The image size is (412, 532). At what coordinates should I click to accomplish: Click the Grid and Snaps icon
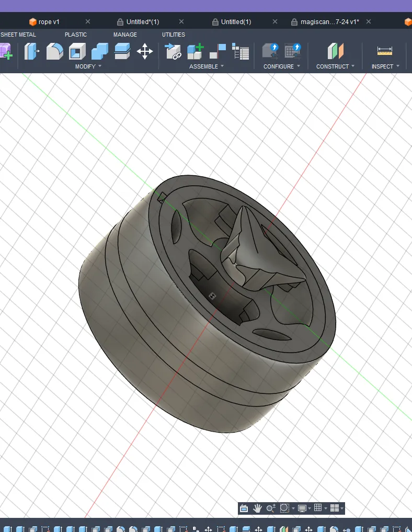[x=318, y=507]
